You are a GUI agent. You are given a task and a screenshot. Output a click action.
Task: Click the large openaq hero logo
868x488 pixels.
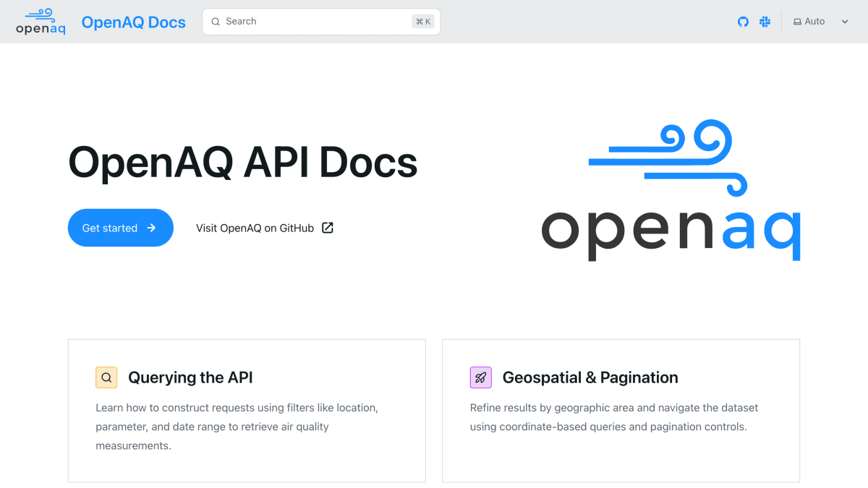point(671,190)
